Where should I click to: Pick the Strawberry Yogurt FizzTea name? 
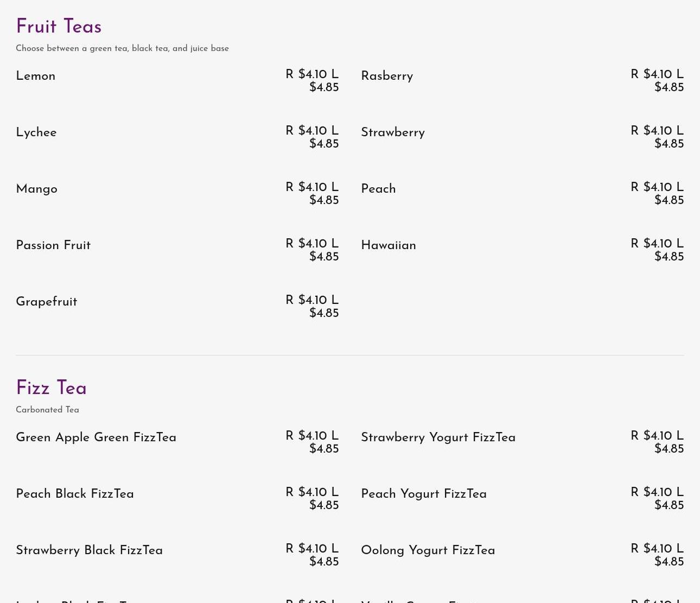pyautogui.click(x=438, y=437)
